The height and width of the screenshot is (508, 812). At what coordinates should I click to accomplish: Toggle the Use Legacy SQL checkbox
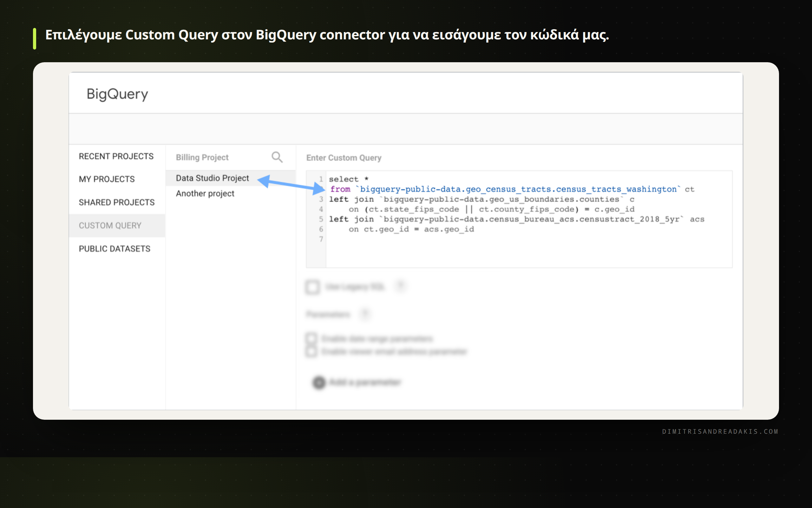pos(312,287)
